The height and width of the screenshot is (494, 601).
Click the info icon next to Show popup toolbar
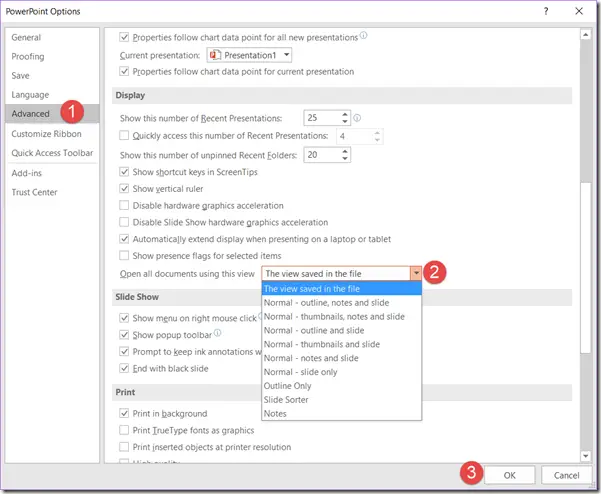coord(217,333)
